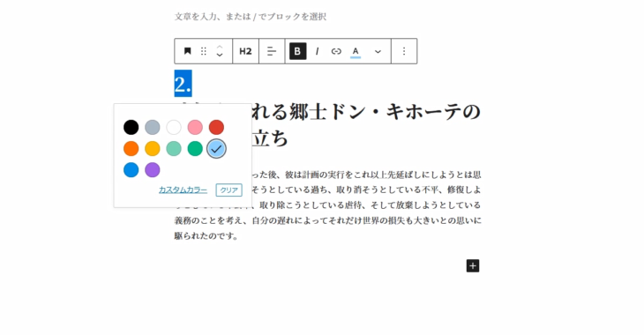This screenshot has width=644, height=335.
Task: Expand more rich text controls chevron
Action: (x=378, y=51)
